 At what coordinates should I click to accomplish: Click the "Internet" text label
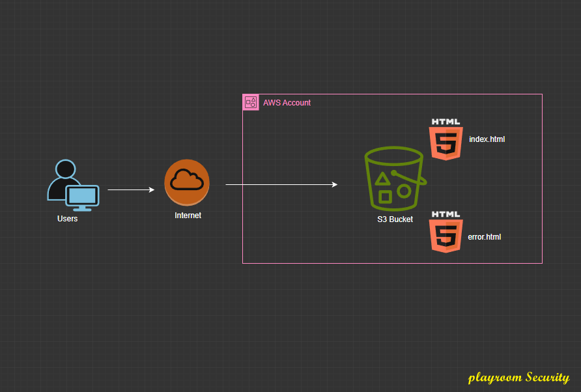(188, 216)
